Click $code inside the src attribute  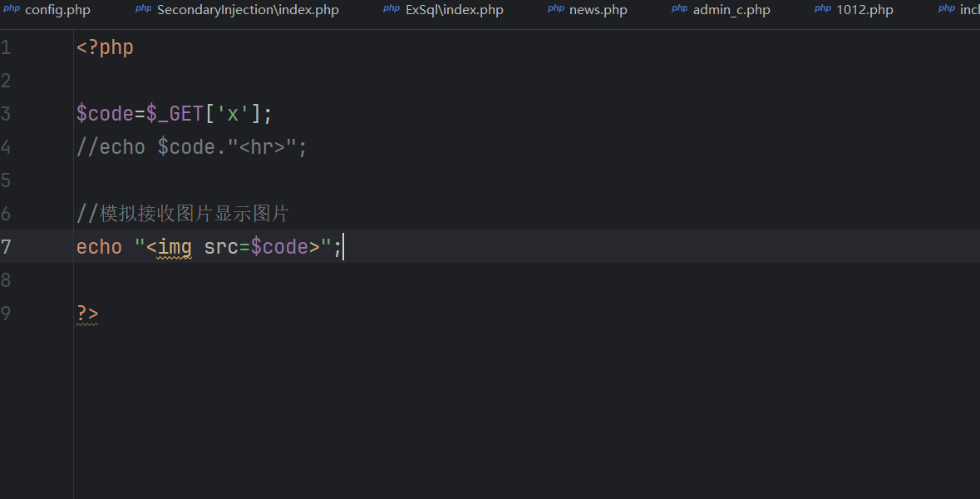[x=279, y=246]
